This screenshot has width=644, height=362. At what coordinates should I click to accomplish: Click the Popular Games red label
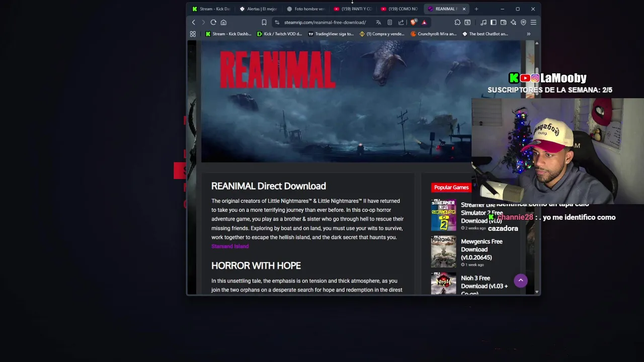(451, 188)
